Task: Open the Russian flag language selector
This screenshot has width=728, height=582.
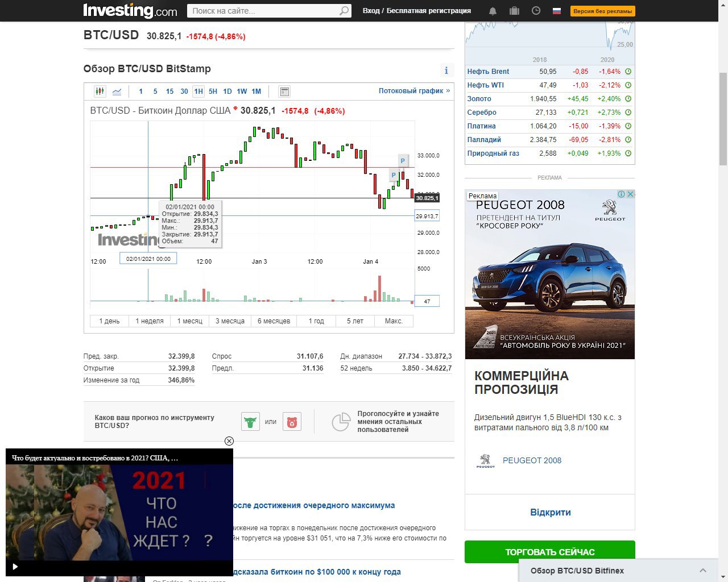Action: pyautogui.click(x=557, y=11)
